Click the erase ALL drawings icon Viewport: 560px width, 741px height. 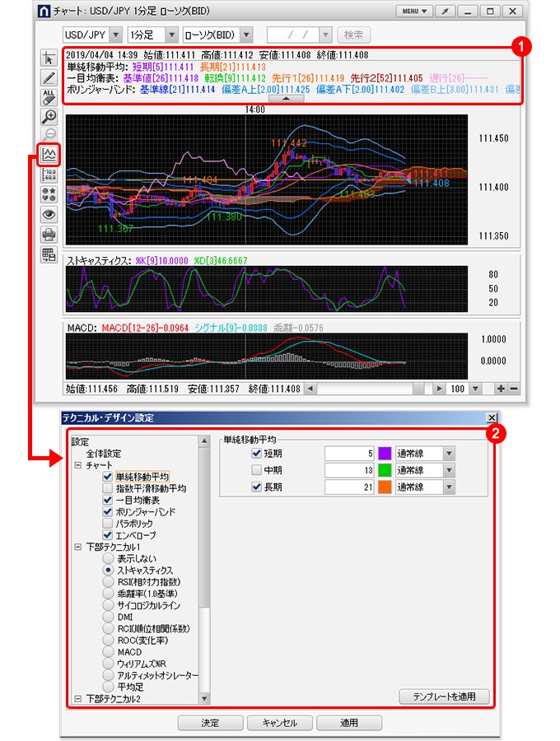pyautogui.click(x=49, y=96)
